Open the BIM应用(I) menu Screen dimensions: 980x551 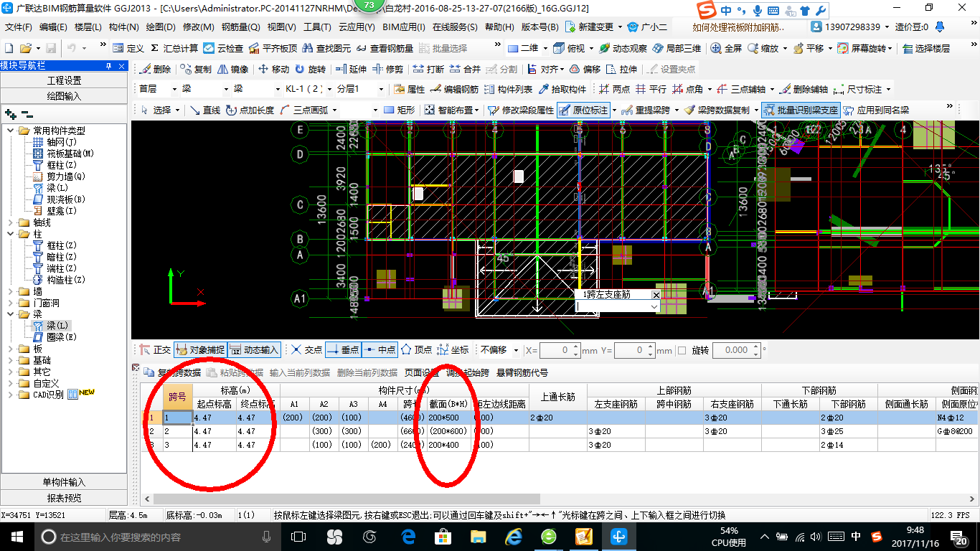404,27
